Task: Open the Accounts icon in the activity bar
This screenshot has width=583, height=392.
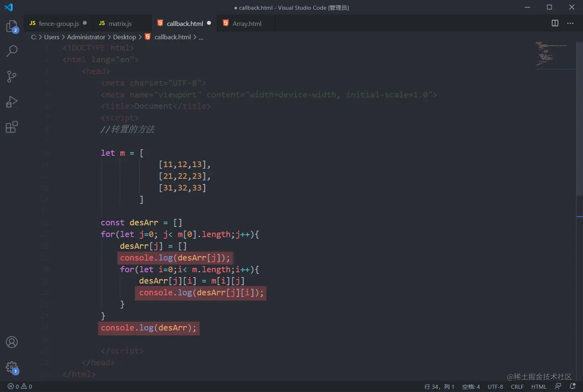Action: pos(12,342)
